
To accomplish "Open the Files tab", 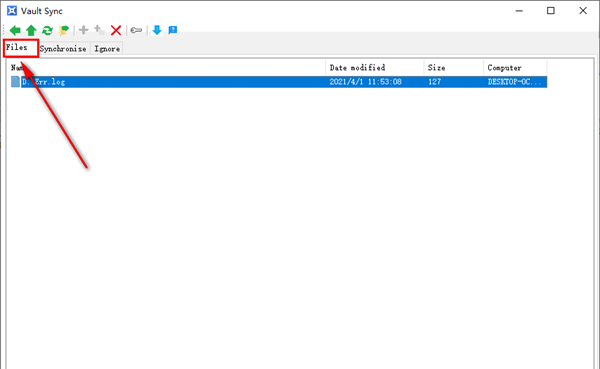I will pyautogui.click(x=21, y=48).
